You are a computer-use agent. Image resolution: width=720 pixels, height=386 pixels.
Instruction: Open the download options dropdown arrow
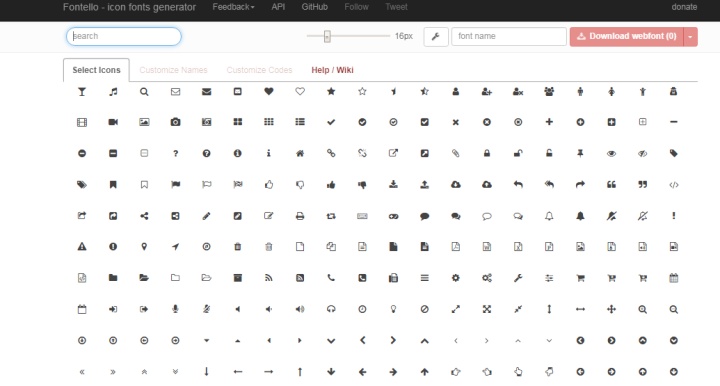pyautogui.click(x=690, y=37)
